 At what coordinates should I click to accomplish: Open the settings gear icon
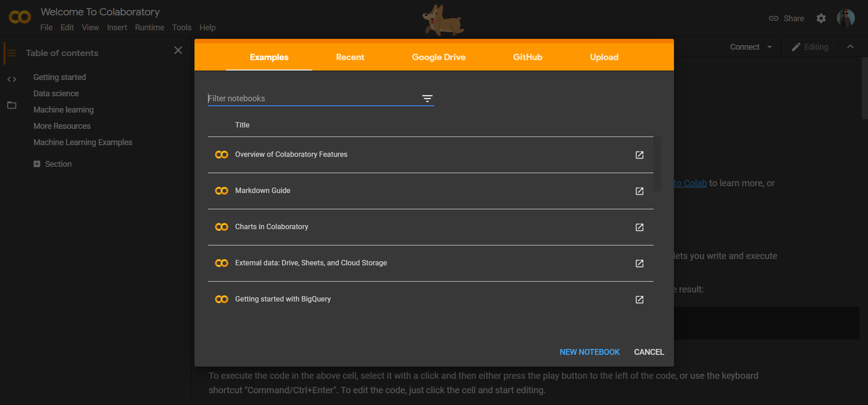(821, 19)
